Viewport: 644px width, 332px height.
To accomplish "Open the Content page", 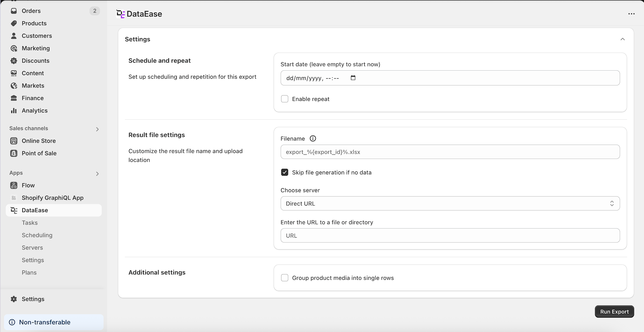I will click(33, 73).
